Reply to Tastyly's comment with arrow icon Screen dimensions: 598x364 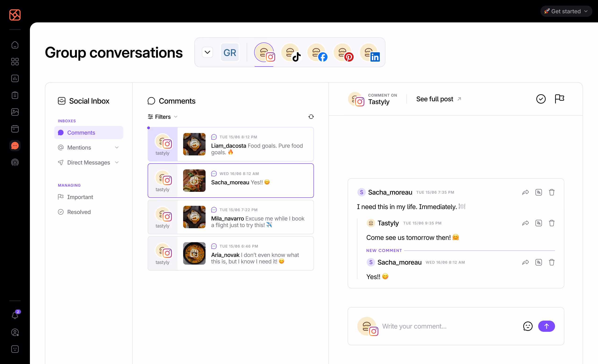525,223
